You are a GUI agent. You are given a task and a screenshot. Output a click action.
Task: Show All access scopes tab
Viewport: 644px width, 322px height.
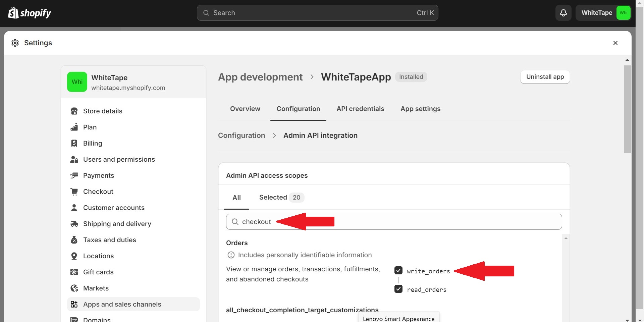pyautogui.click(x=236, y=198)
